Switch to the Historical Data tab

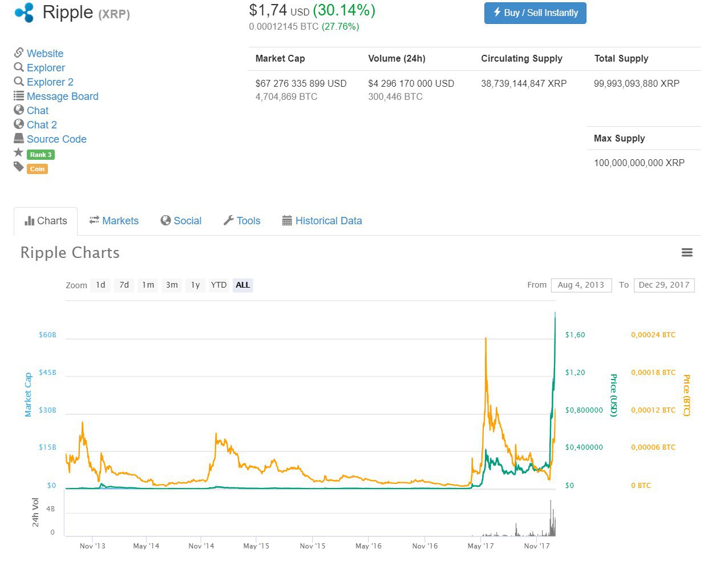(322, 221)
